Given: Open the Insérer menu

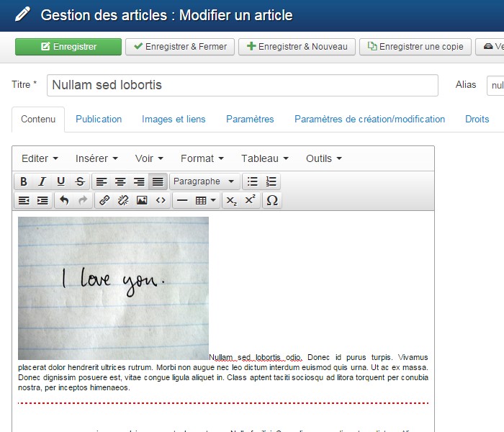Looking at the screenshot, I should pyautogui.click(x=96, y=158).
